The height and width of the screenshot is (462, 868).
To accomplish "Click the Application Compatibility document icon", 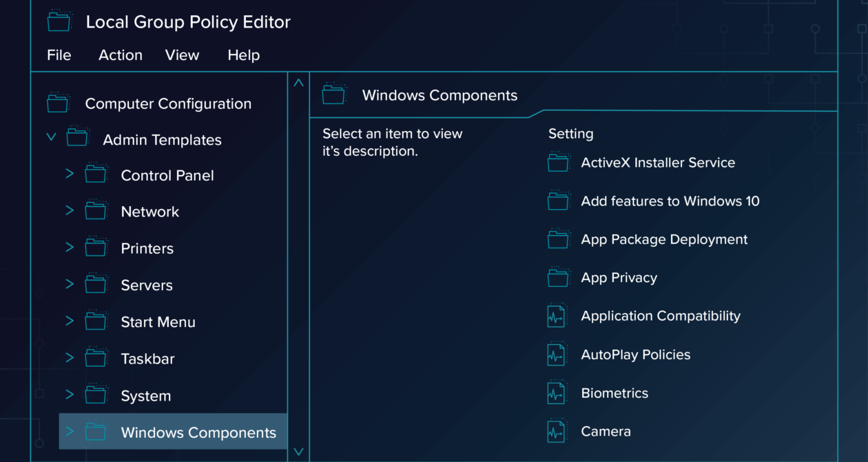I will 556,317.
